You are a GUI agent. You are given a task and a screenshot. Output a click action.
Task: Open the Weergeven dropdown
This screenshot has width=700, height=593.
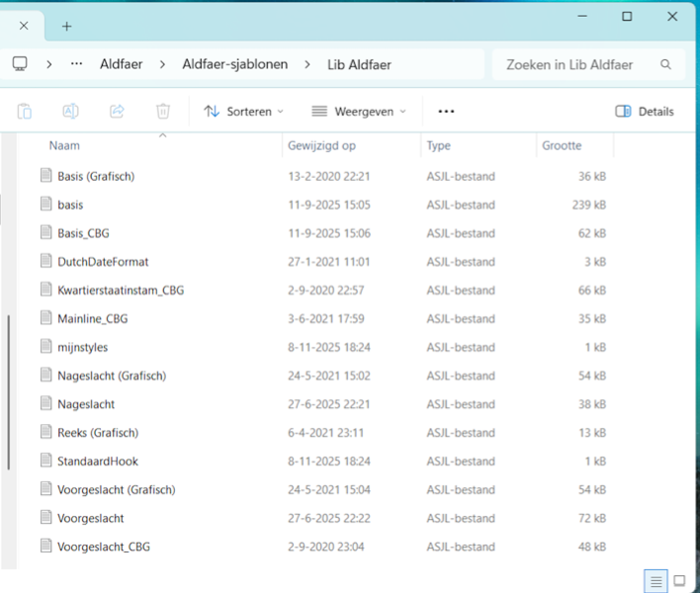point(358,112)
